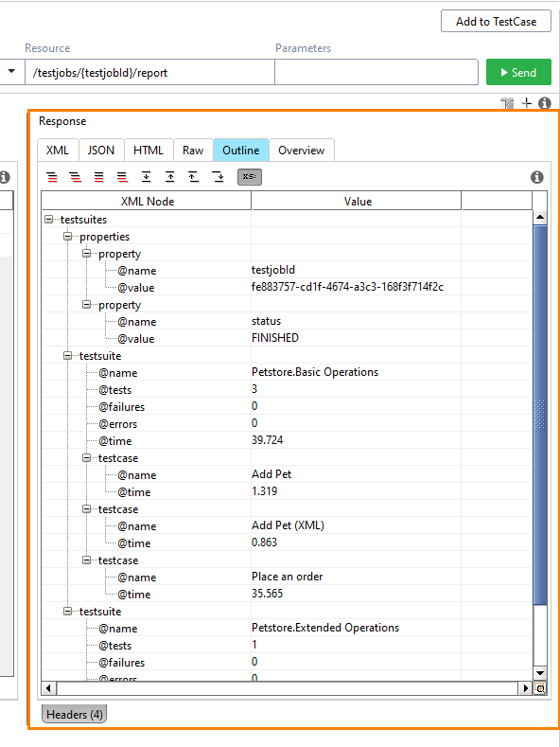
Task: Collapse the testcase node for Add Pet
Action: point(87,458)
